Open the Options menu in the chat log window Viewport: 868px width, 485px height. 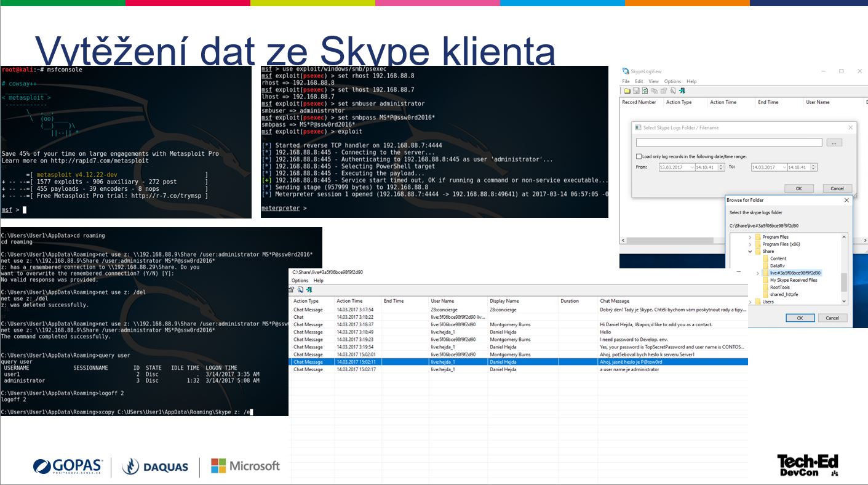300,281
